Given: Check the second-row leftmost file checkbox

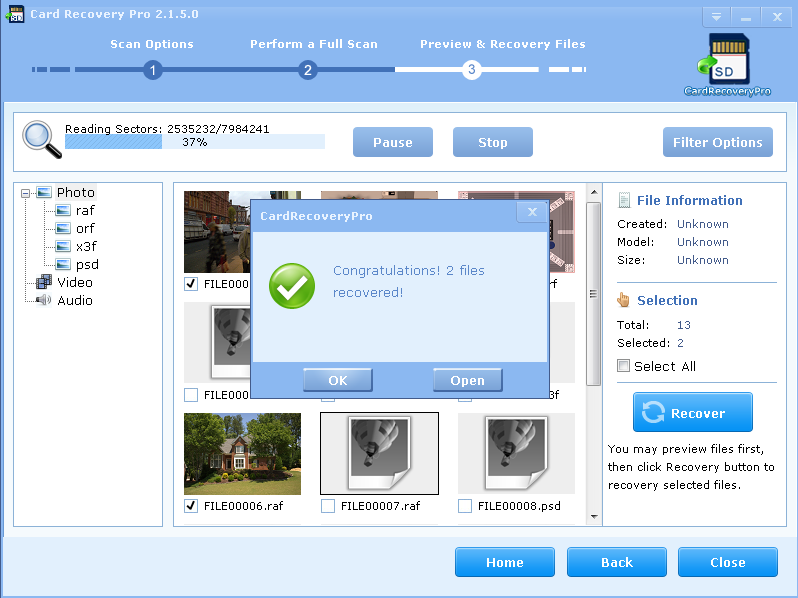Looking at the screenshot, I should (x=191, y=394).
